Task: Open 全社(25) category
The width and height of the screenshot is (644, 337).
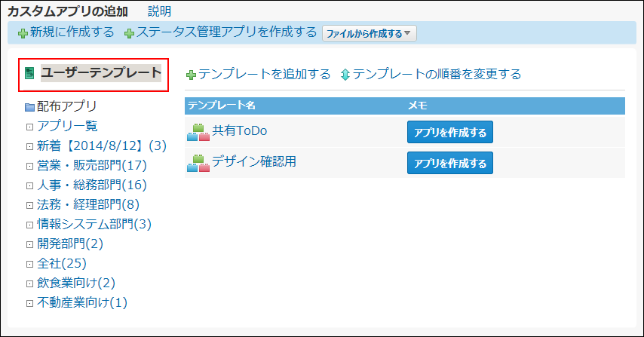Action: pyautogui.click(x=62, y=264)
